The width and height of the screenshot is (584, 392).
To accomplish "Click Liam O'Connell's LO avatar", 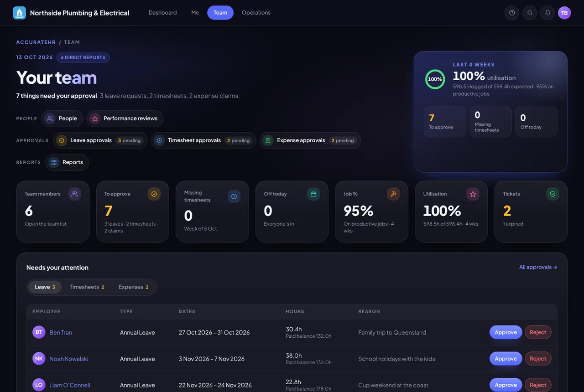I will tap(39, 385).
